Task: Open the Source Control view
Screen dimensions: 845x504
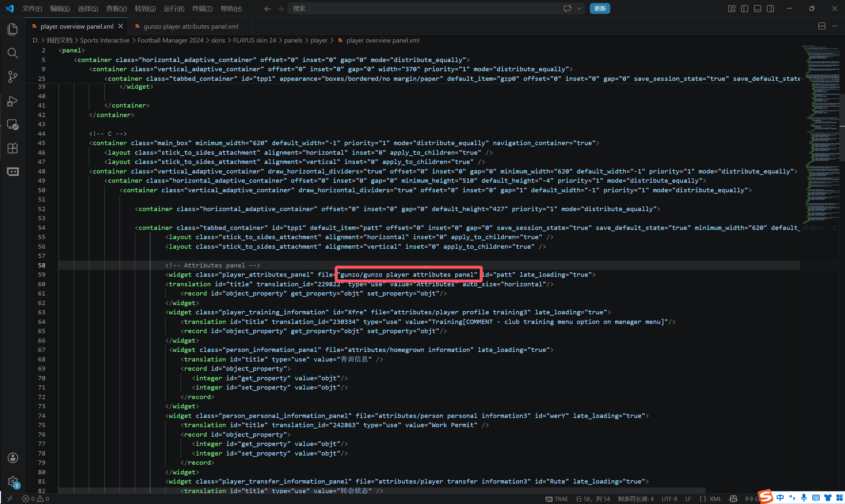Action: coord(13,77)
